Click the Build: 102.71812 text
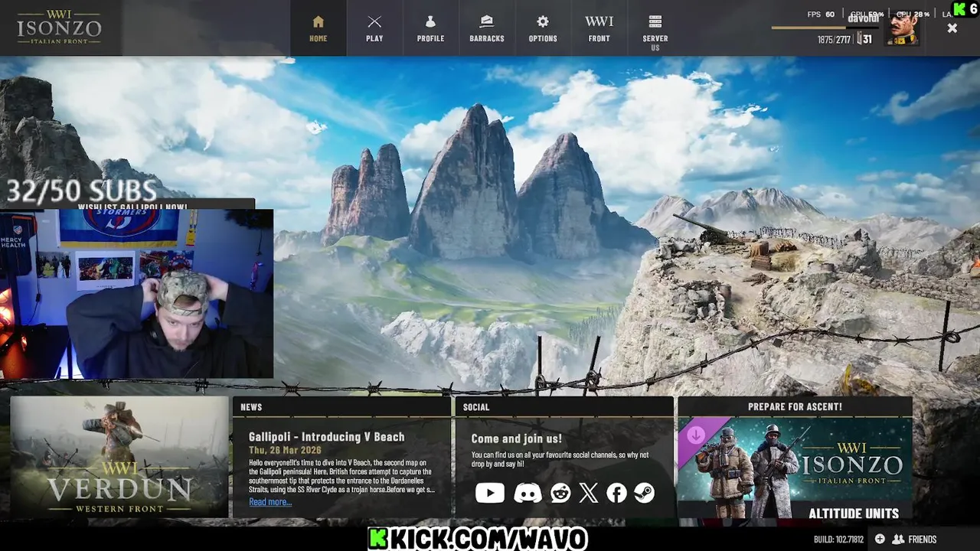This screenshot has height=551, width=980. pyautogui.click(x=838, y=540)
